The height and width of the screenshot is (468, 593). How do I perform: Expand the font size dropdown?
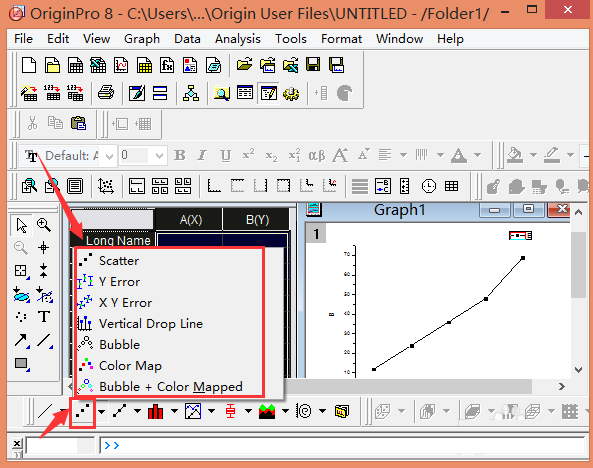coord(159,155)
